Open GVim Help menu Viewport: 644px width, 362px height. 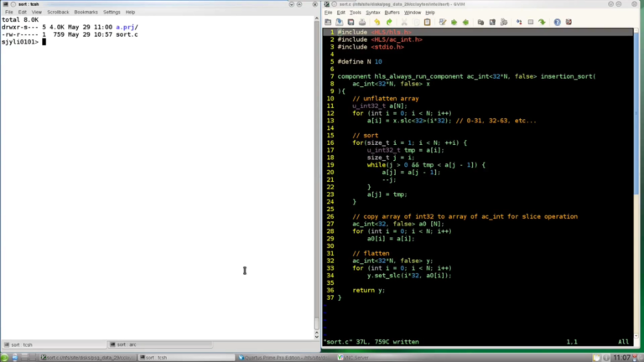pyautogui.click(x=430, y=13)
